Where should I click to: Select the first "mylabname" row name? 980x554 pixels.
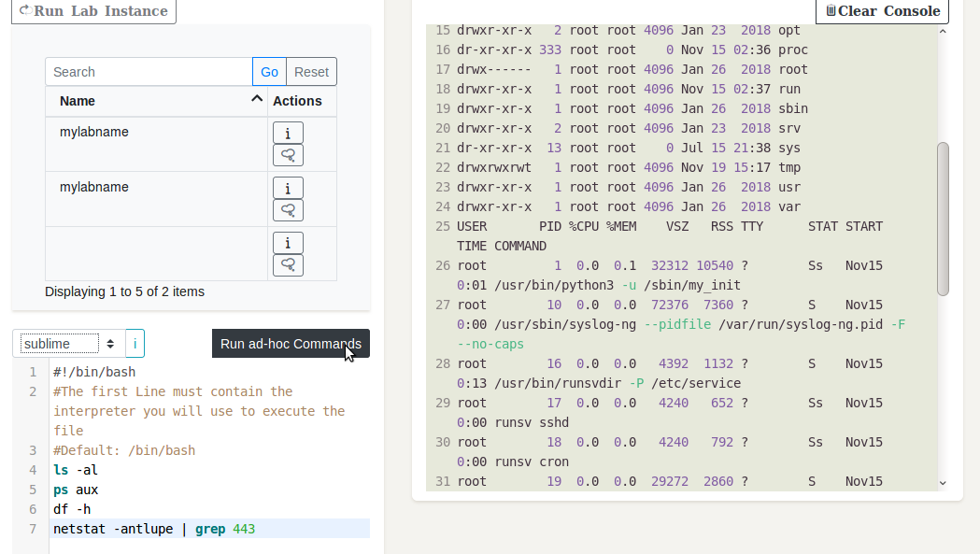coord(94,132)
